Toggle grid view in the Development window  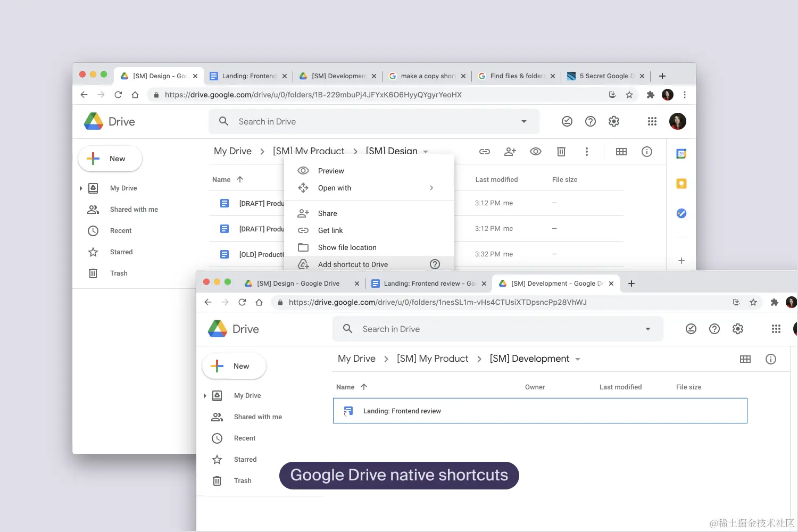point(745,359)
